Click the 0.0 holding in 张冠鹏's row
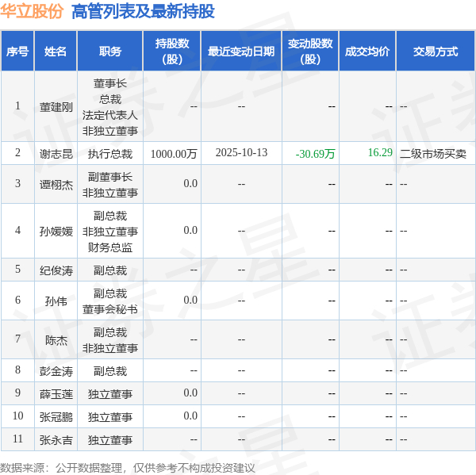The width and height of the screenshot is (476, 475). [190, 416]
